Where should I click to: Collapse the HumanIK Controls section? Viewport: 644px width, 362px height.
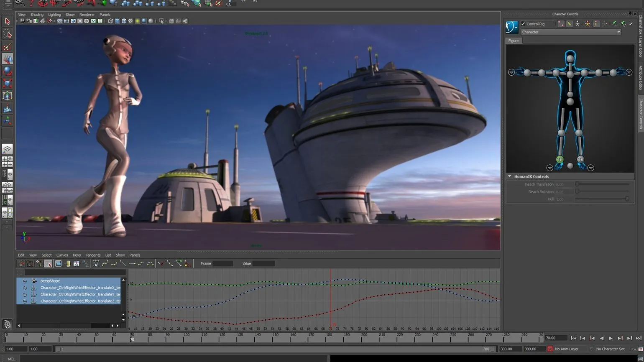510,176
